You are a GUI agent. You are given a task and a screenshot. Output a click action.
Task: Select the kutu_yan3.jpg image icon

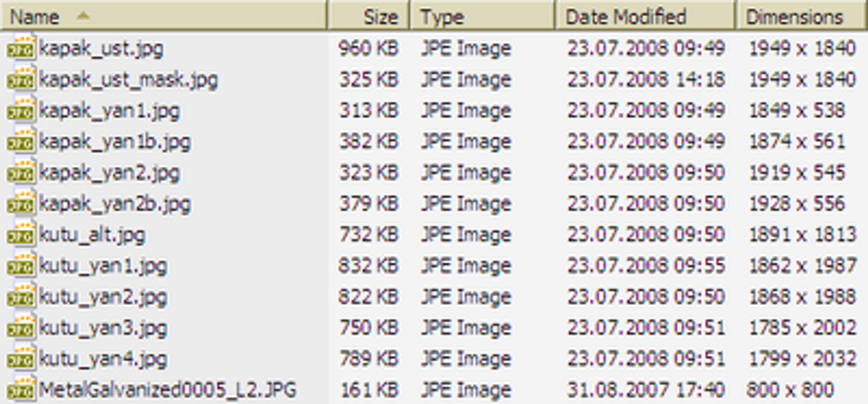click(21, 328)
